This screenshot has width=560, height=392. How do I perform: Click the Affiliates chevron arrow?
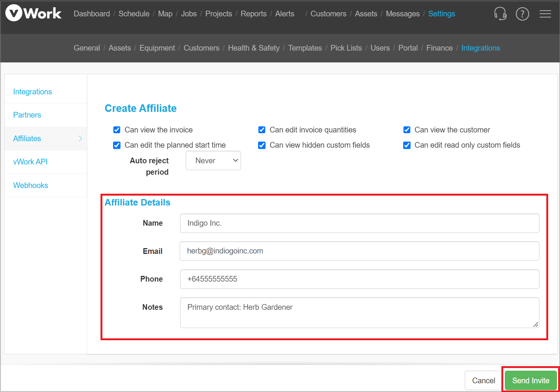pos(80,139)
